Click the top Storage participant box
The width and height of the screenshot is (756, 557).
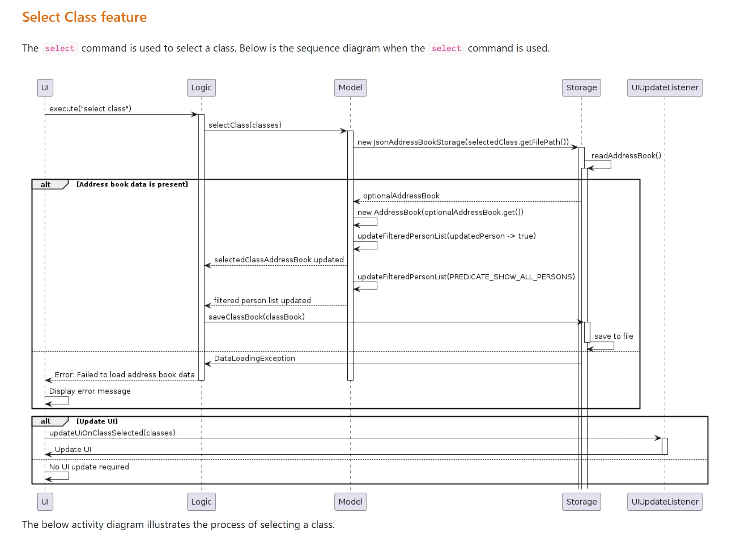pyautogui.click(x=581, y=88)
